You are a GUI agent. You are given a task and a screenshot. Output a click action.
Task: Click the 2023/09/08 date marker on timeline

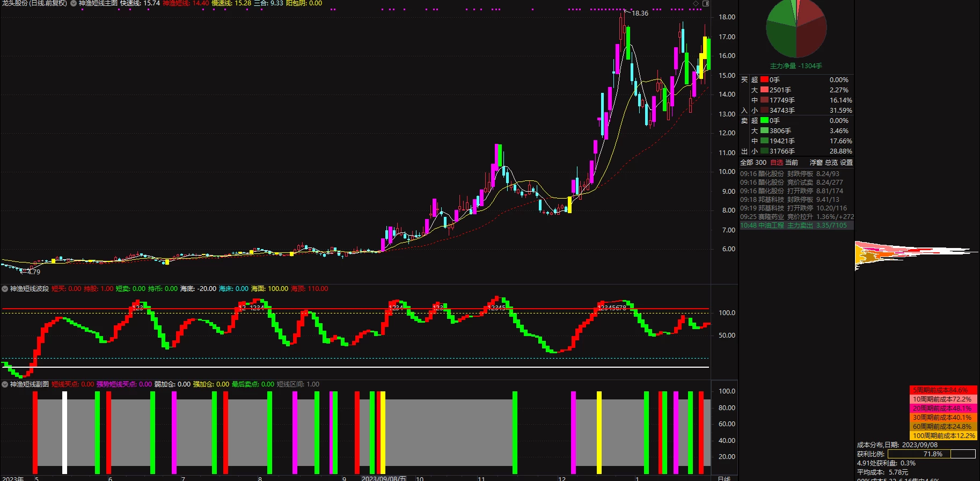click(x=384, y=478)
